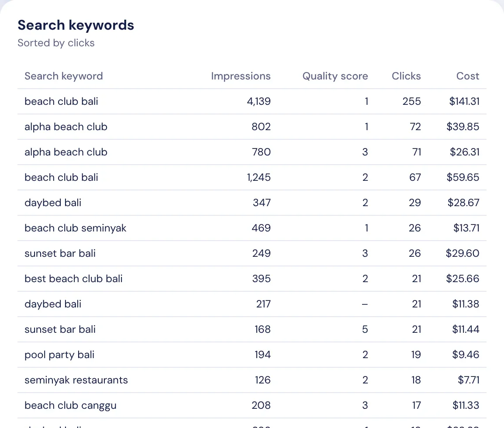Select the pool party bali keyword
Screen dimensions: 504x428
(x=59, y=355)
